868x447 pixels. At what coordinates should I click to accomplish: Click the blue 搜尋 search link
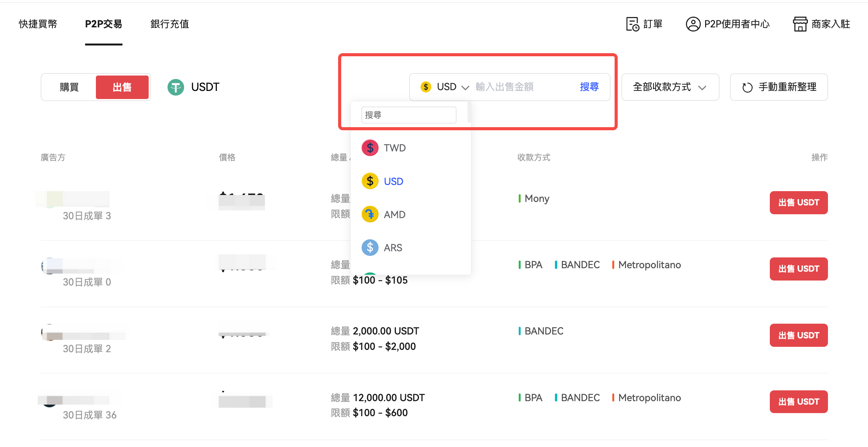(589, 87)
